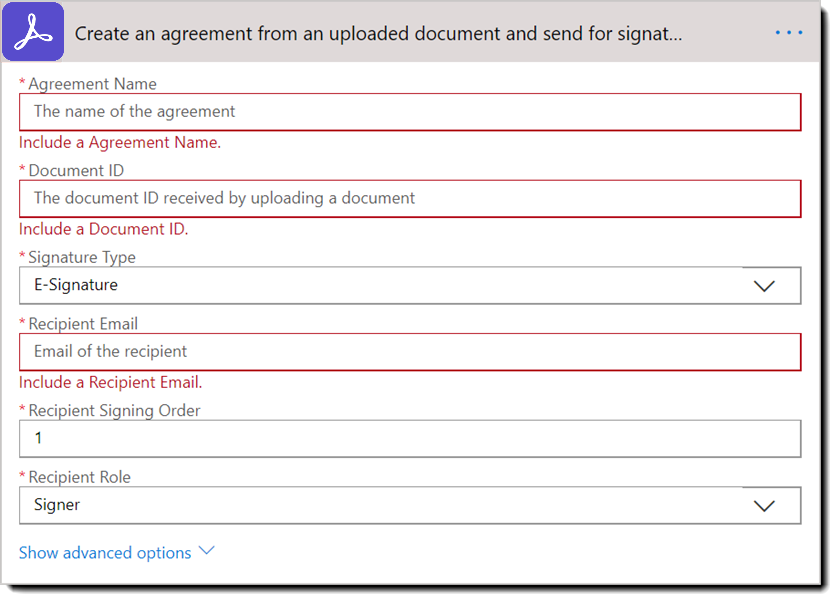The width and height of the screenshot is (830, 594).
Task: Click into the Document ID text box
Action: pyautogui.click(x=410, y=199)
